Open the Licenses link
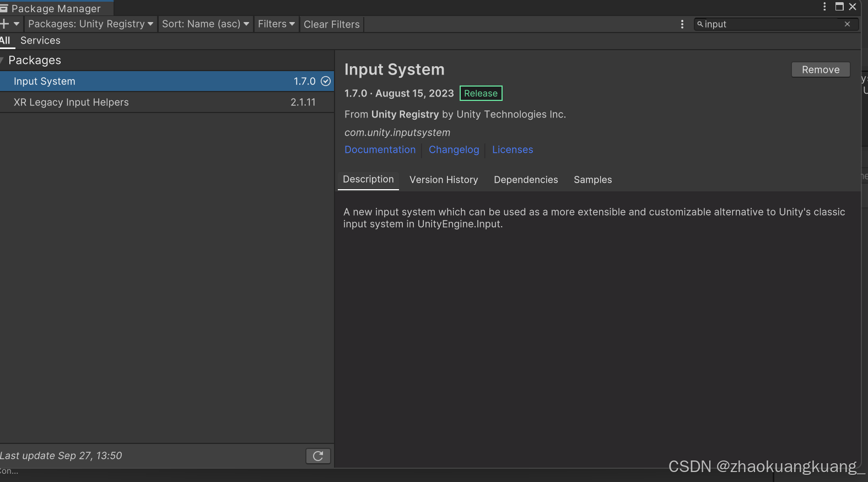This screenshot has width=868, height=482. tap(513, 149)
